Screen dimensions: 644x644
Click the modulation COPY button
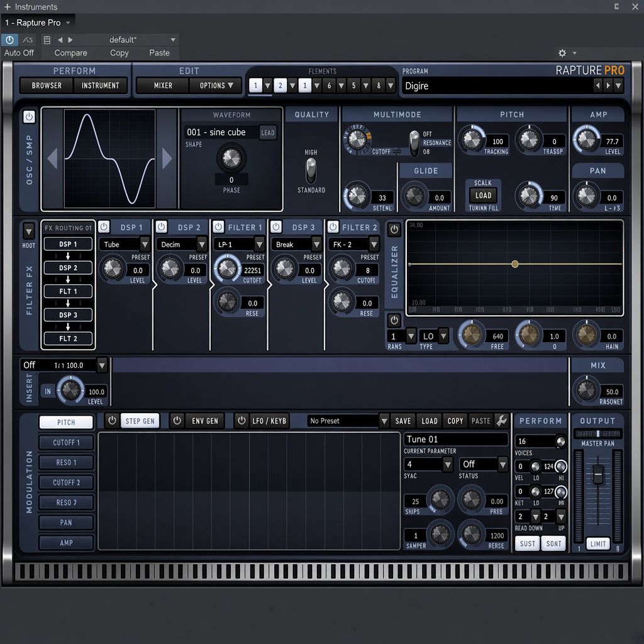[x=455, y=421]
